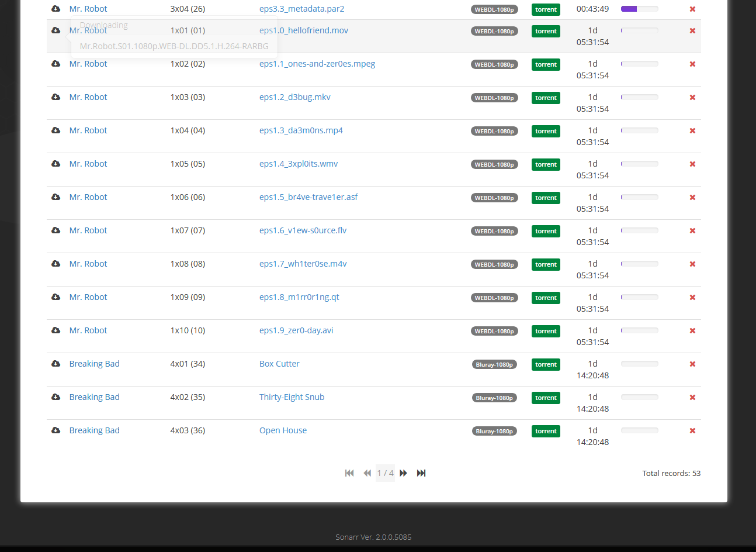Advance to the next page arrow icon
Screen dimensions: 756x552
403,473
